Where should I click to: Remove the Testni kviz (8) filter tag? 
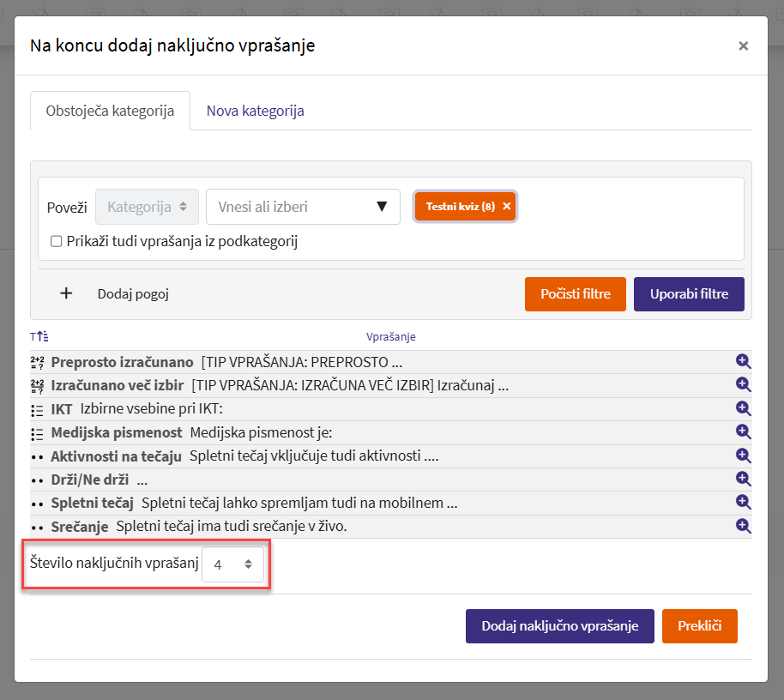pyautogui.click(x=507, y=207)
